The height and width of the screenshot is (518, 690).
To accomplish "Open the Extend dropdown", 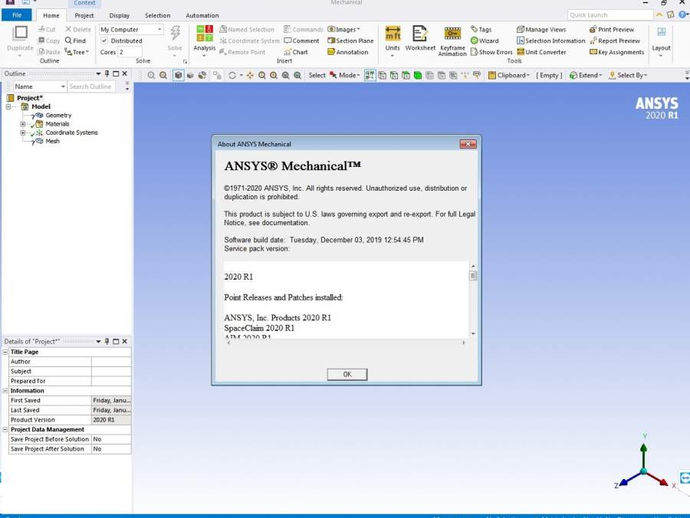I will point(585,75).
